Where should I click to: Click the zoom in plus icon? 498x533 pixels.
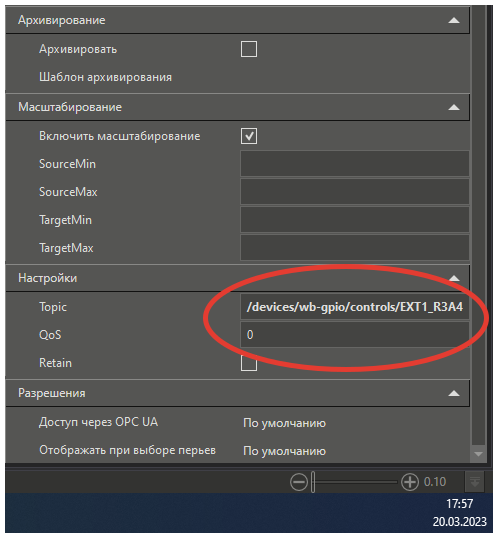point(410,482)
